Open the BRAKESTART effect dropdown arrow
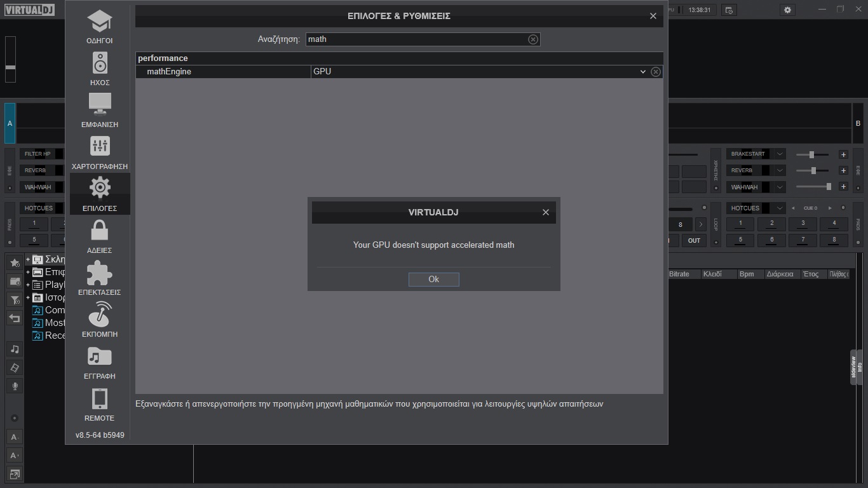868x488 pixels. coord(780,154)
